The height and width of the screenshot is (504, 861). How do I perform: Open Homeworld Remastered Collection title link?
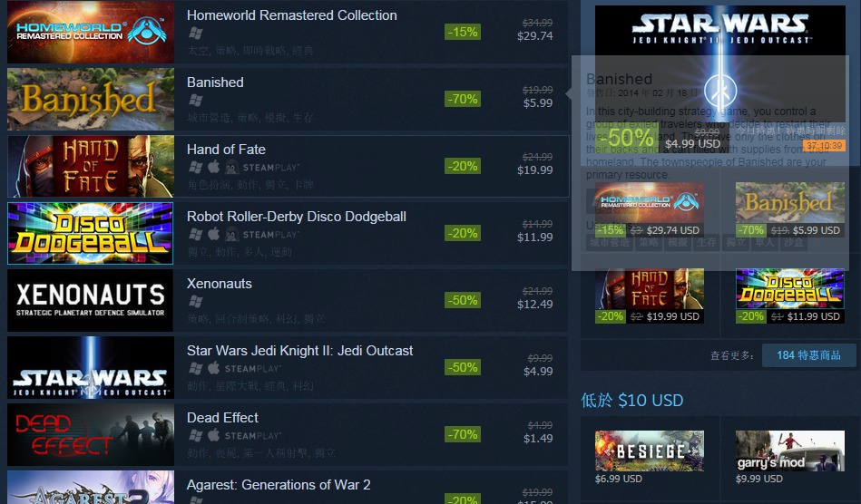(291, 15)
